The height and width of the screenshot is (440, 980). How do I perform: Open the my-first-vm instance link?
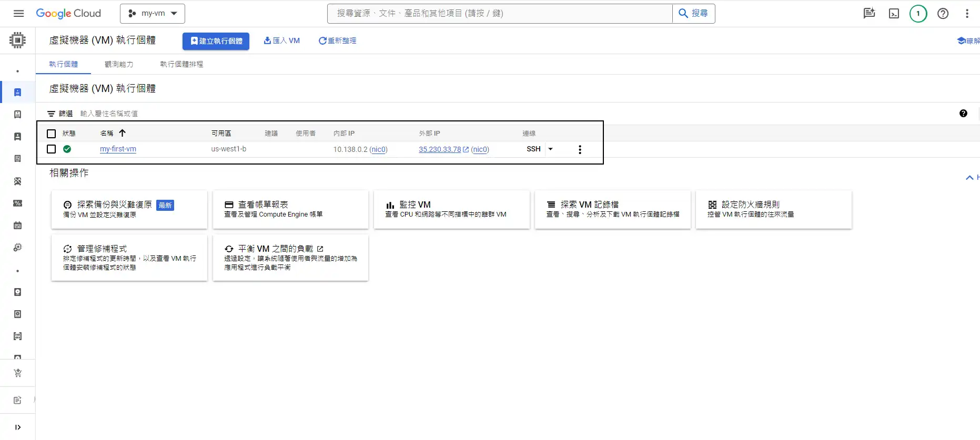(x=118, y=149)
